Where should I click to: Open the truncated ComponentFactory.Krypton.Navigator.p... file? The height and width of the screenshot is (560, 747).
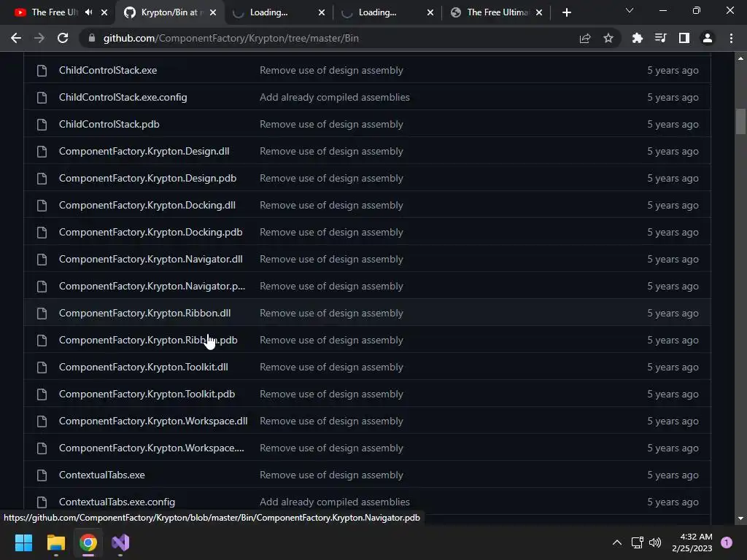[152, 286]
